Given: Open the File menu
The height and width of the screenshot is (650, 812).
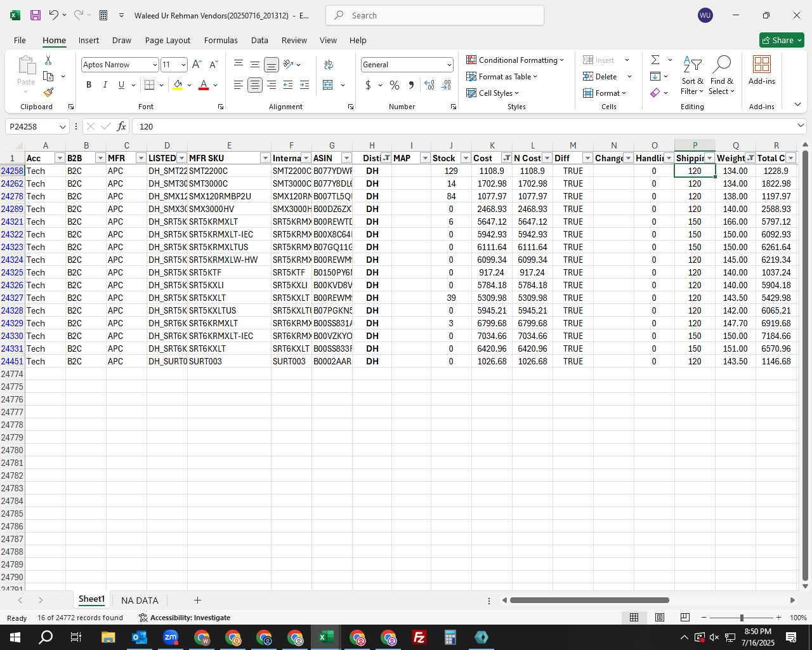Looking at the screenshot, I should (20, 40).
